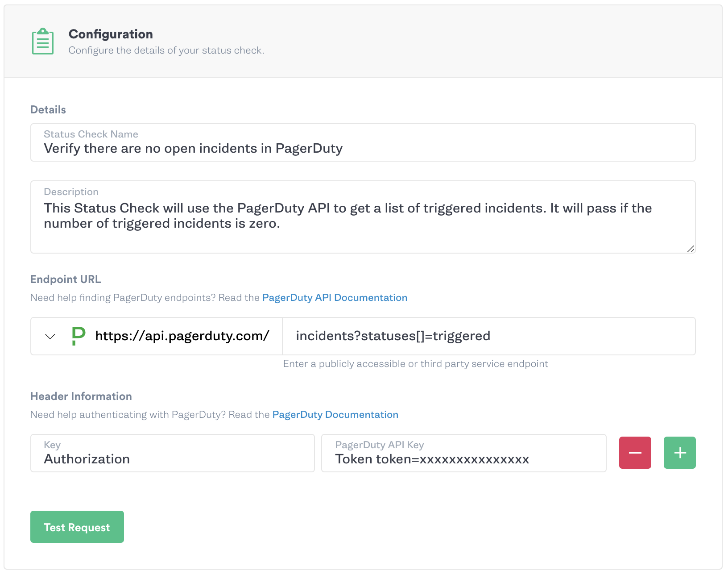Click the publicly accessible endpoint helper text

(415, 363)
